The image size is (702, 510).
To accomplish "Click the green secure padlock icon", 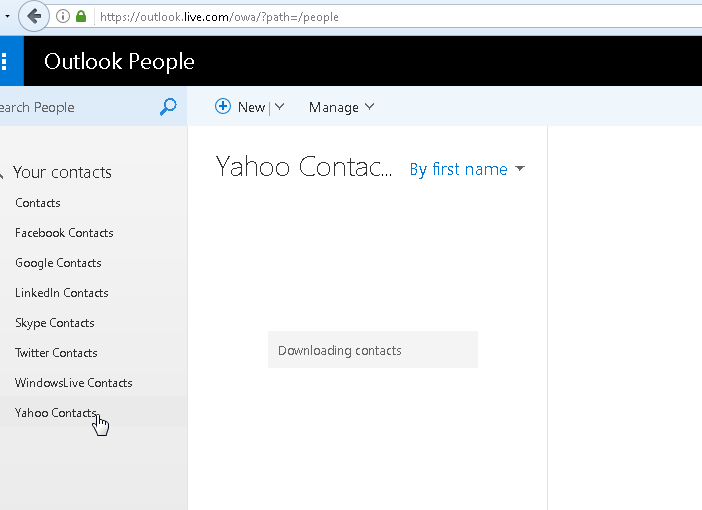I will point(81,16).
